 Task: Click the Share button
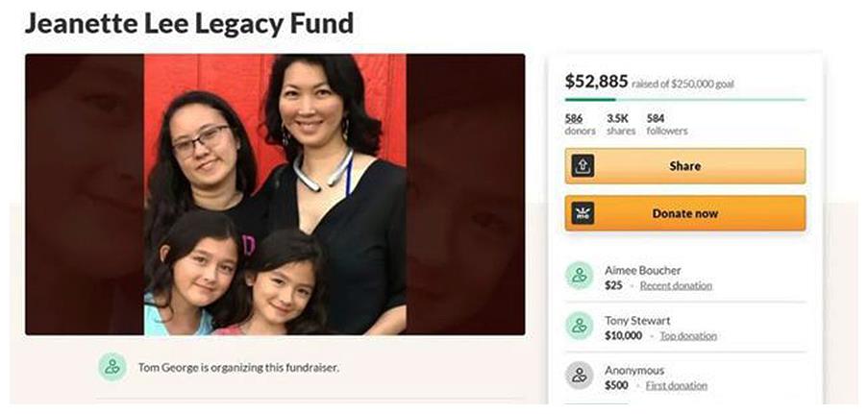click(685, 165)
